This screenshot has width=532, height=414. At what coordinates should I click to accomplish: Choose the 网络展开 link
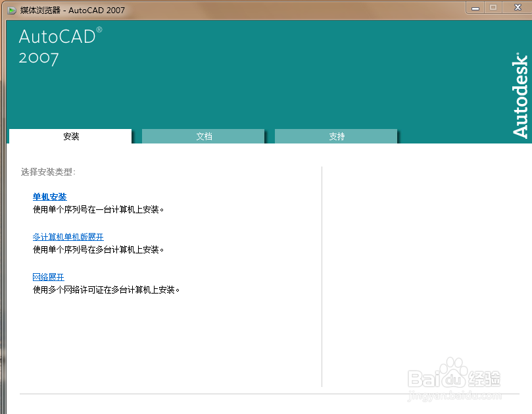click(x=48, y=277)
